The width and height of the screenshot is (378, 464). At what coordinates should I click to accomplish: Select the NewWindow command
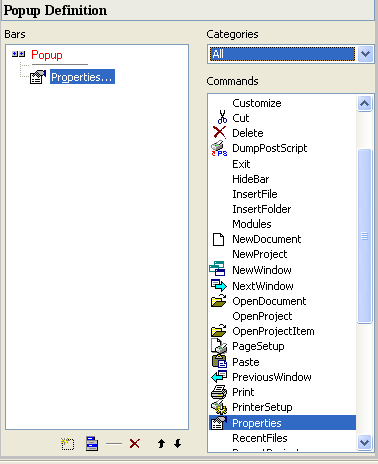point(282,270)
